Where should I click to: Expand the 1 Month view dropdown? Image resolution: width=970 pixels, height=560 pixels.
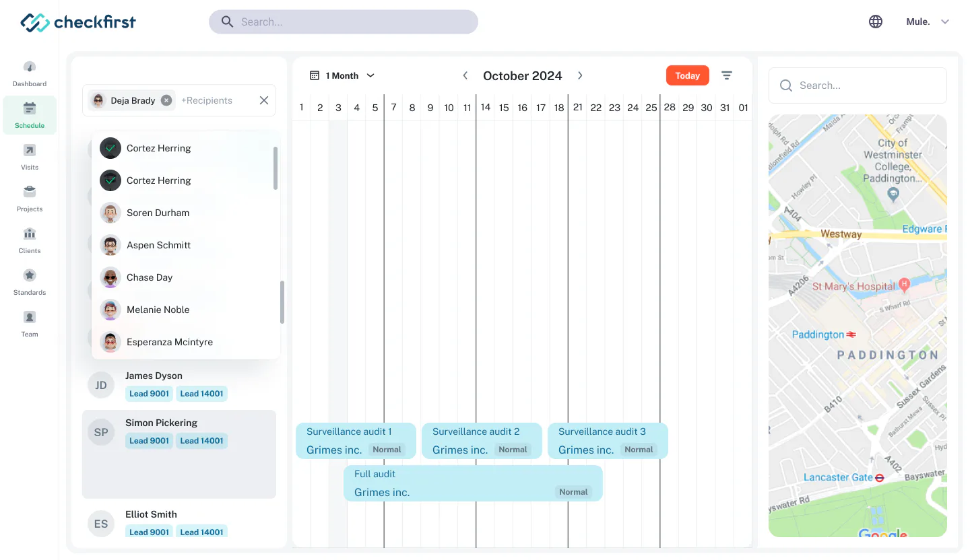(342, 75)
